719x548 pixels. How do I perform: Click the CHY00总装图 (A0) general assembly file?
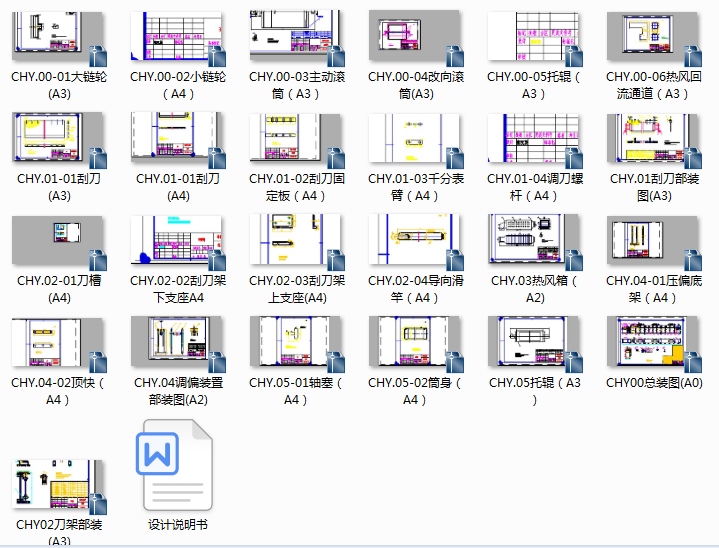[x=654, y=344]
